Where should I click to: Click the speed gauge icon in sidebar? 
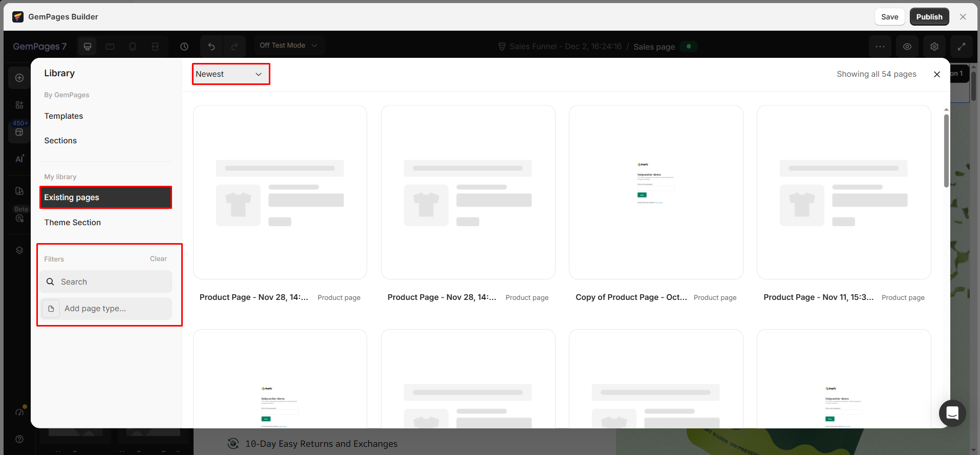click(x=19, y=412)
